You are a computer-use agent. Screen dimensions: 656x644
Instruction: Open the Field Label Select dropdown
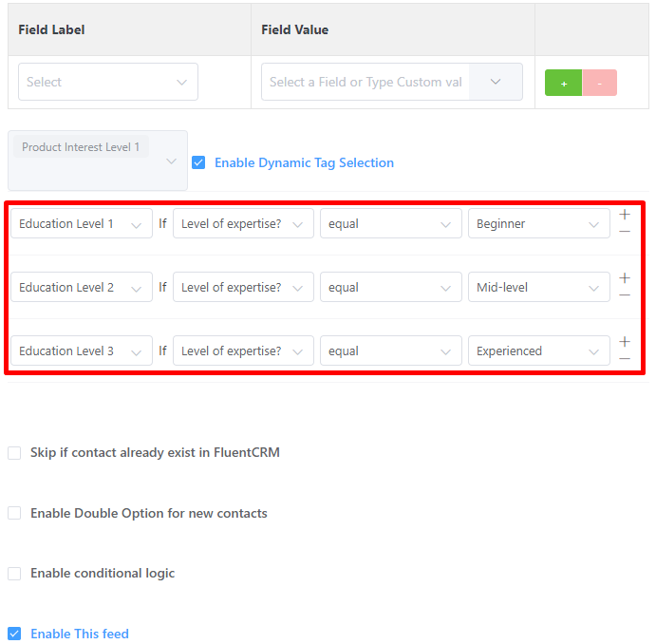[x=107, y=82]
